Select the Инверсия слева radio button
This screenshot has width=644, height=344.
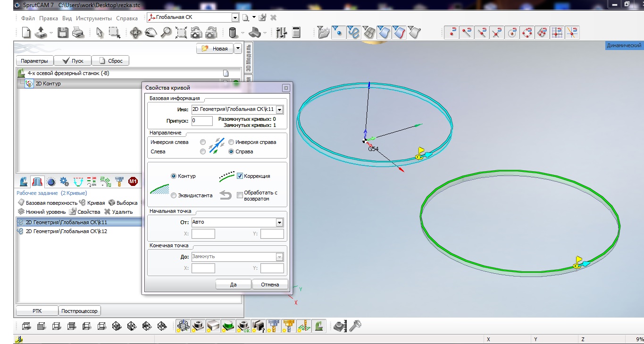click(203, 142)
